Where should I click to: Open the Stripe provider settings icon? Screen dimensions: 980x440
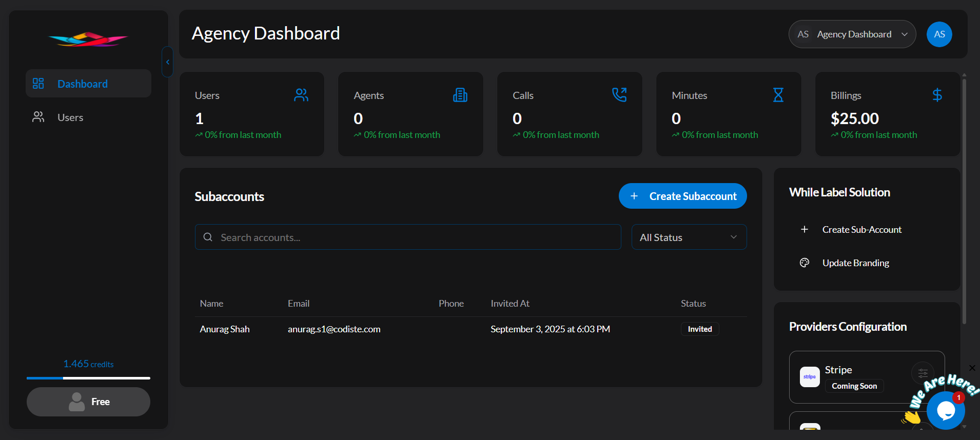pos(923,373)
